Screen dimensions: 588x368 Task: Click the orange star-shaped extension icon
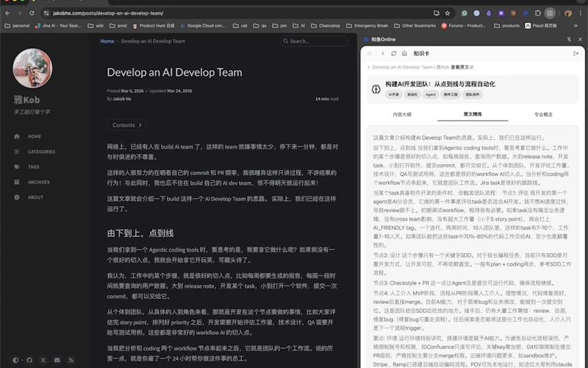coord(513,13)
